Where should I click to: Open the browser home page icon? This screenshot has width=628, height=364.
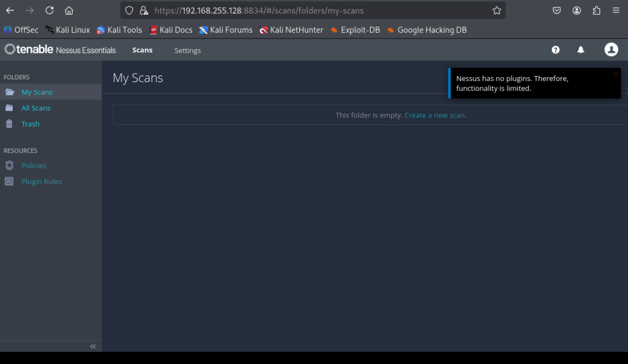pyautogui.click(x=69, y=11)
